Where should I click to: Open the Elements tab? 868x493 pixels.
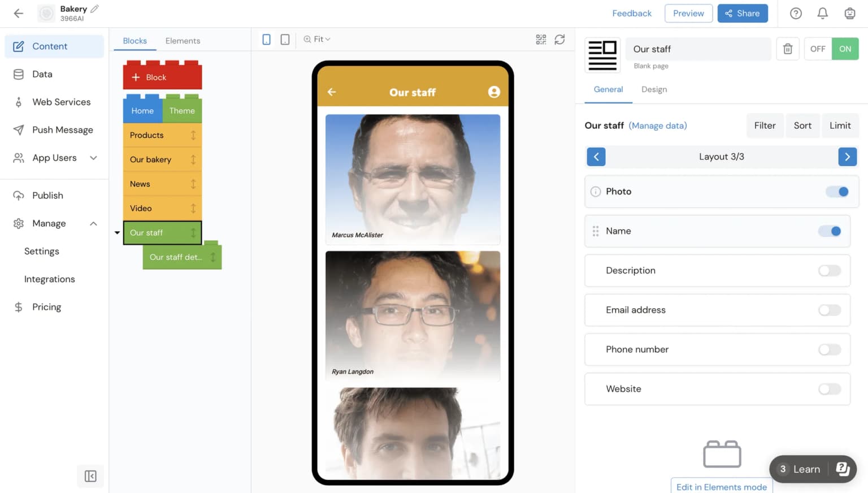coord(183,41)
